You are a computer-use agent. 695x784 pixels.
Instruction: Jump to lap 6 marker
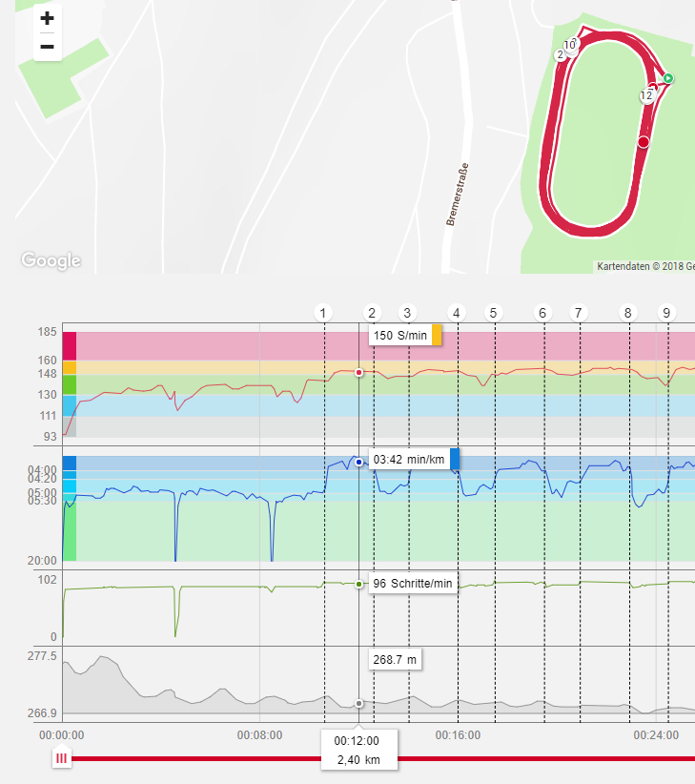(543, 313)
